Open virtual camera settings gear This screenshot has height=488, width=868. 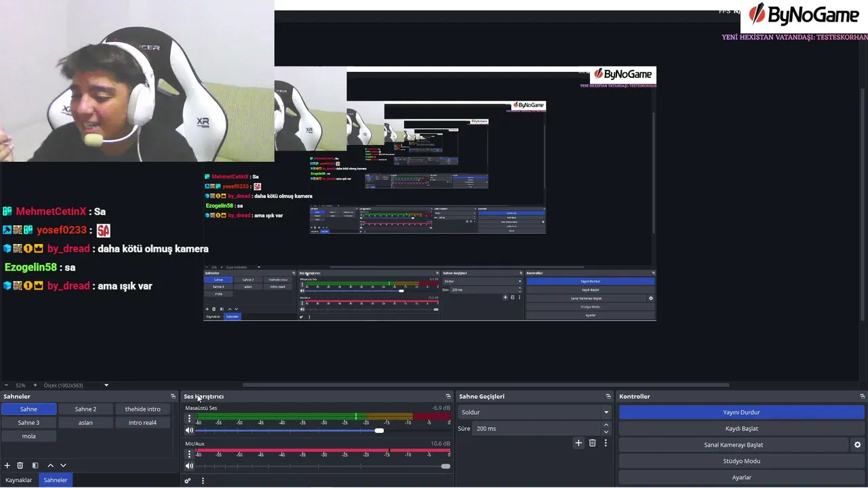tap(858, 445)
